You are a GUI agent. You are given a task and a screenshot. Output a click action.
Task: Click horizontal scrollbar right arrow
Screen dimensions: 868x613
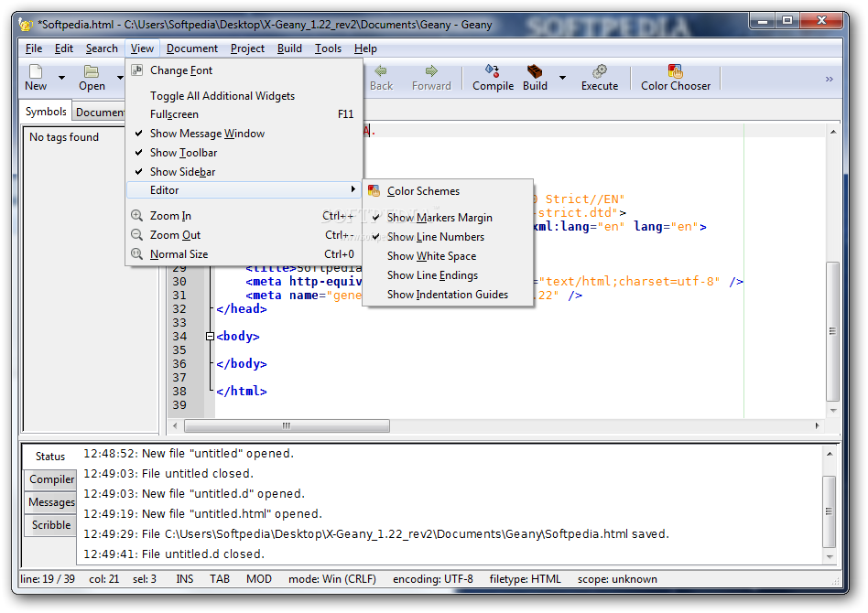pyautogui.click(x=817, y=426)
